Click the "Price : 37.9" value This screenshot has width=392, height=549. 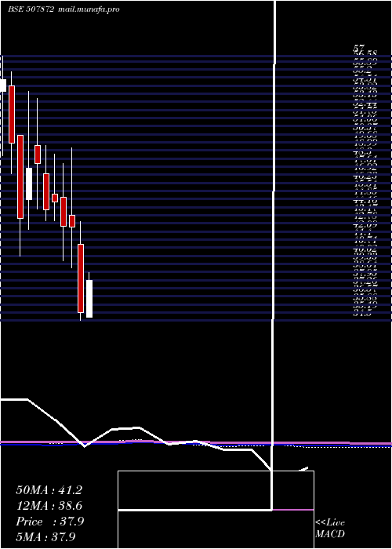coord(49,522)
